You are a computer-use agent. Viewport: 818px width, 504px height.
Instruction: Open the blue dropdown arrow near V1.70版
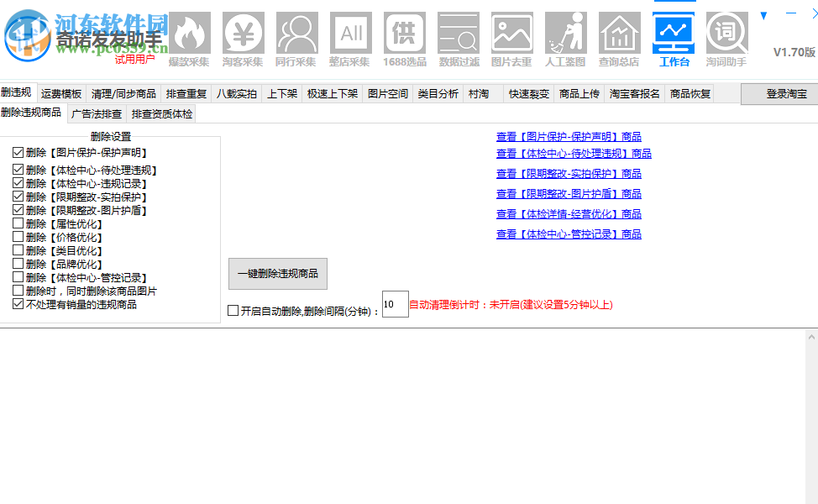[763, 14]
